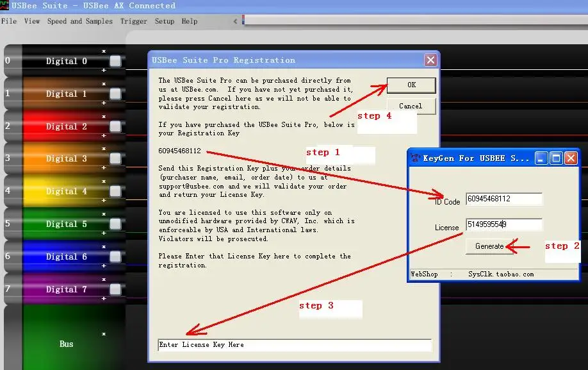This screenshot has height=370, width=588.
Task: Click the plus icon below Digital 1
Action: pos(104,103)
